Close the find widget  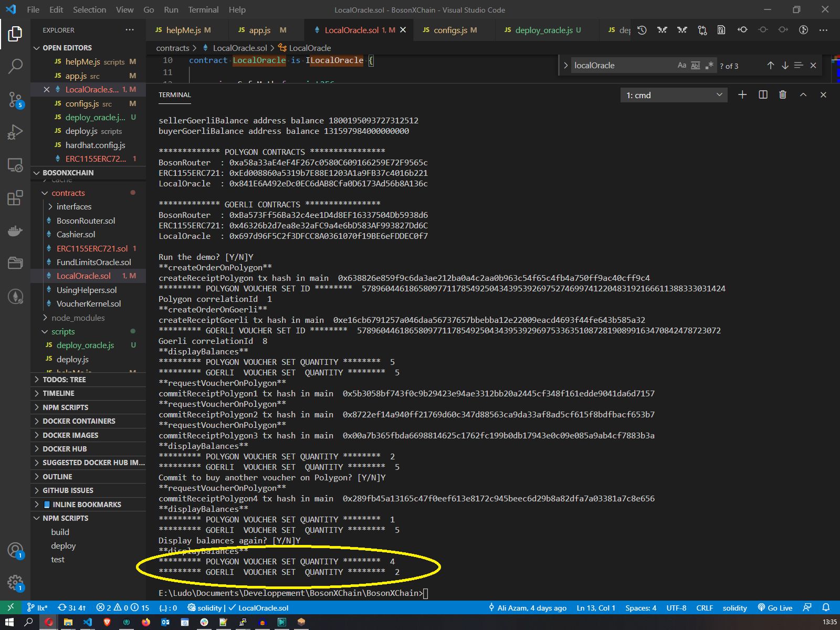[813, 65]
